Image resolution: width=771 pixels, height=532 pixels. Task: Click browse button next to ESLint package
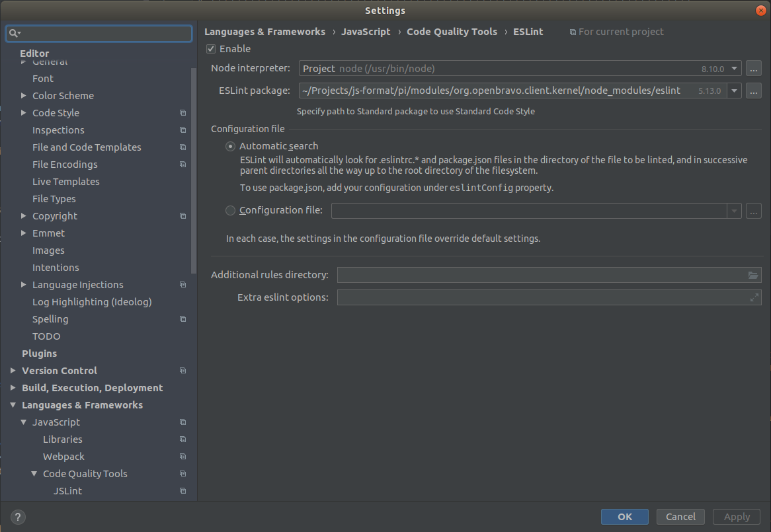[x=753, y=91]
